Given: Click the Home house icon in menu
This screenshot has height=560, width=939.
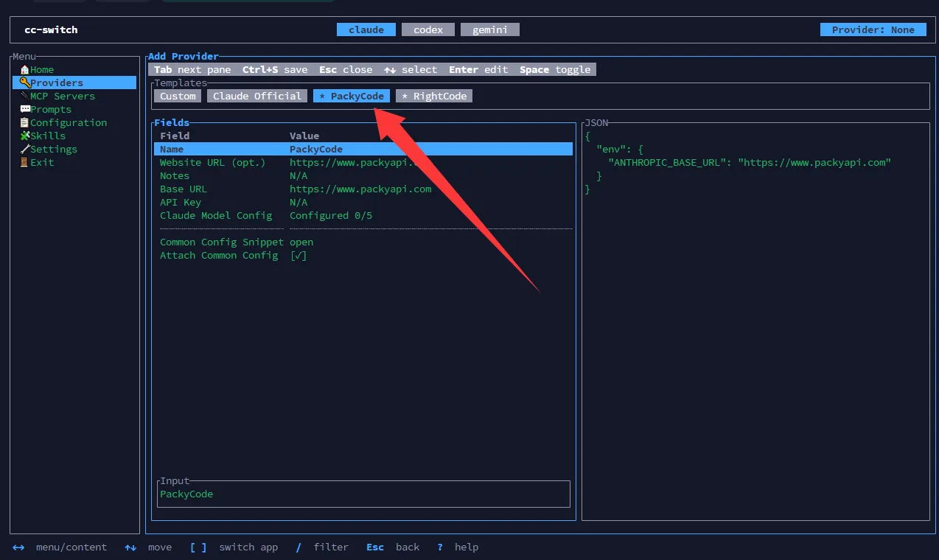Looking at the screenshot, I should pyautogui.click(x=24, y=70).
